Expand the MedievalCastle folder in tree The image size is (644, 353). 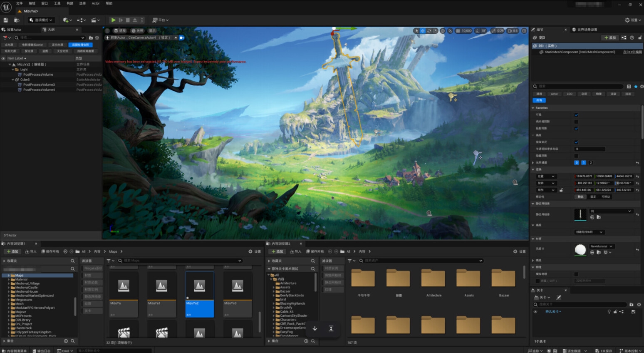pyautogui.click(x=9, y=288)
